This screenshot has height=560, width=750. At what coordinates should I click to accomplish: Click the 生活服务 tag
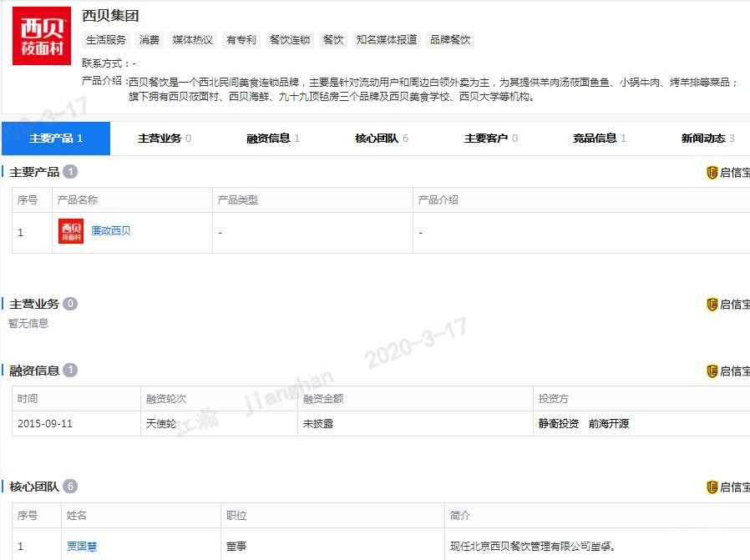(106, 40)
